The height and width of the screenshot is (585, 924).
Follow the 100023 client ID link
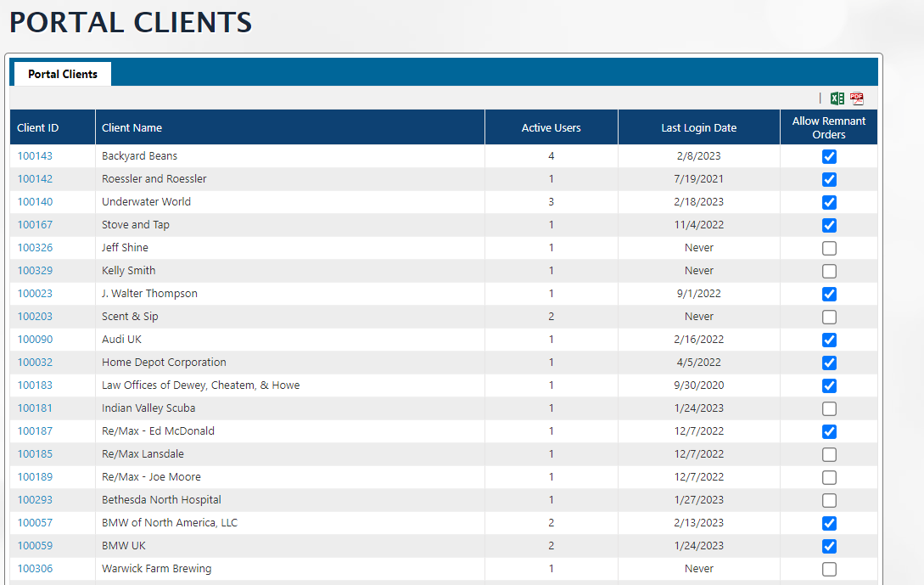pyautogui.click(x=35, y=294)
